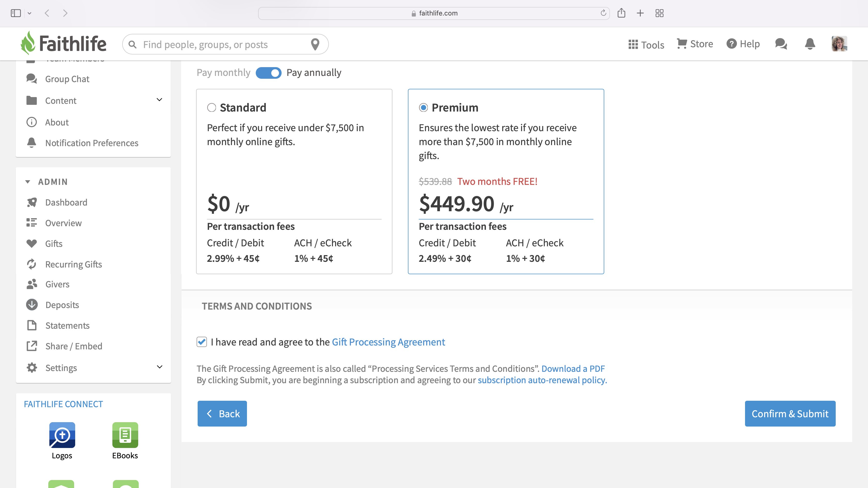Open Gift Processing Agreement link
Image resolution: width=868 pixels, height=488 pixels.
click(x=388, y=342)
